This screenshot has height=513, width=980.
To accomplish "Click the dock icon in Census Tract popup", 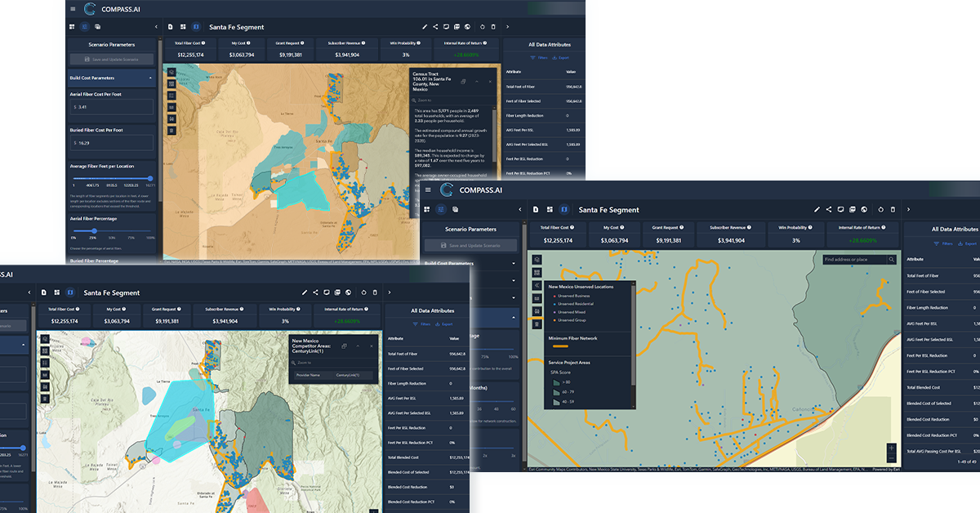I will [463, 82].
